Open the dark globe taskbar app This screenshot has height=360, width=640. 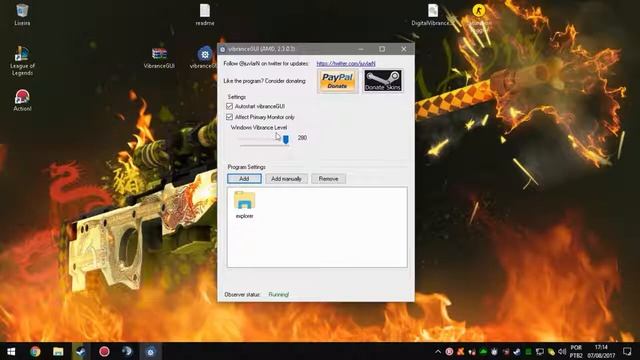(127, 351)
